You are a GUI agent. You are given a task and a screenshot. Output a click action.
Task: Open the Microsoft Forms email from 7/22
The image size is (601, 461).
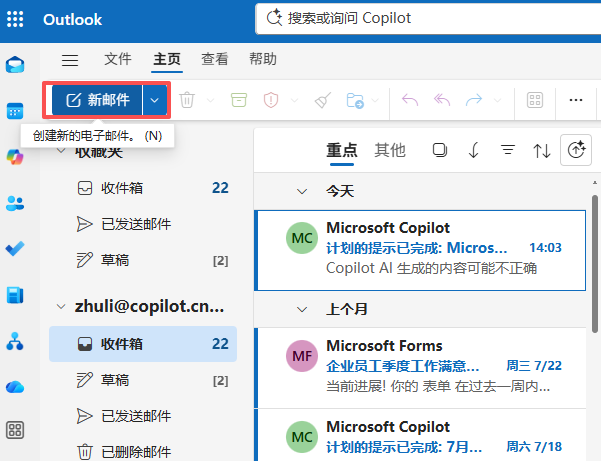(420, 368)
